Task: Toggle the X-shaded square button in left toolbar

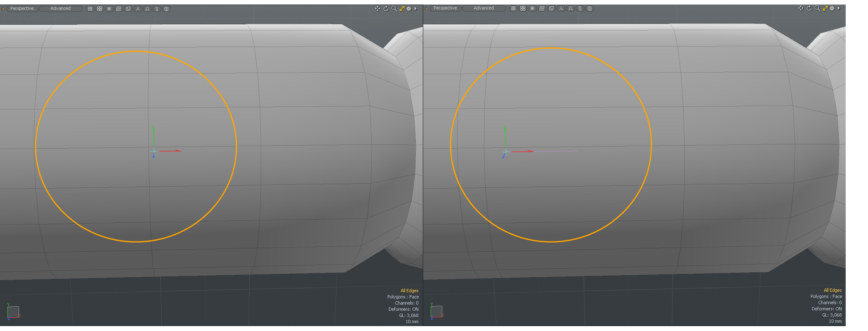Action: tap(109, 9)
